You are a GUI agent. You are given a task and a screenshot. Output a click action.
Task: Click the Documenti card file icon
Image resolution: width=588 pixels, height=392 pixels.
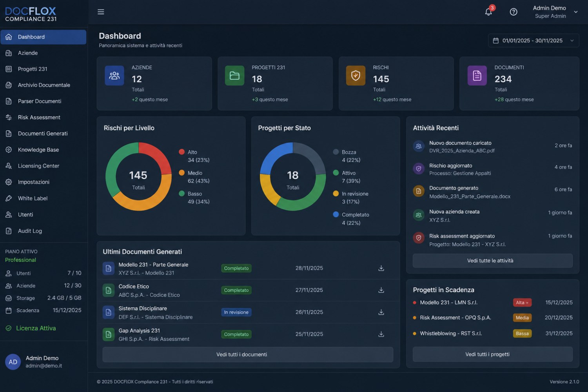pyautogui.click(x=477, y=76)
